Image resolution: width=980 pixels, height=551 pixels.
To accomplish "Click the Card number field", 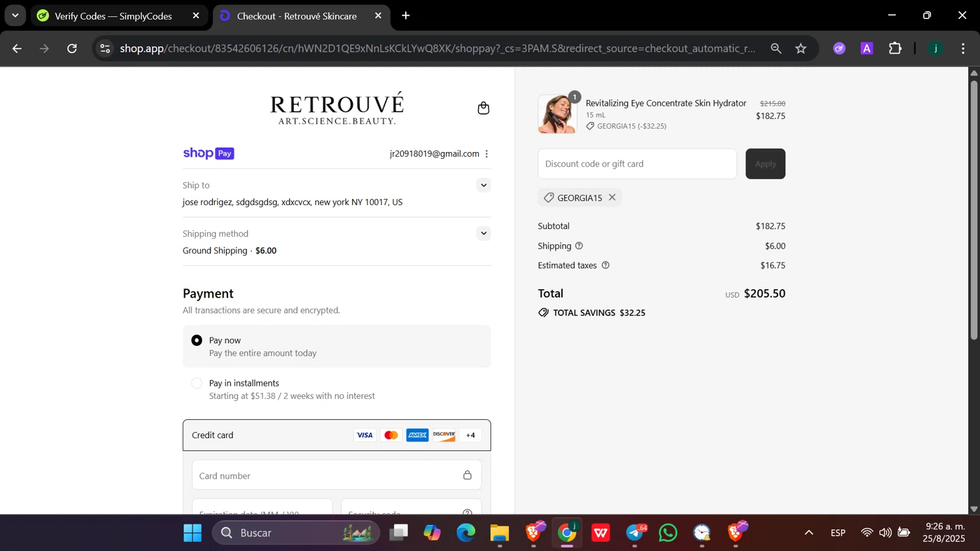I will point(336,475).
